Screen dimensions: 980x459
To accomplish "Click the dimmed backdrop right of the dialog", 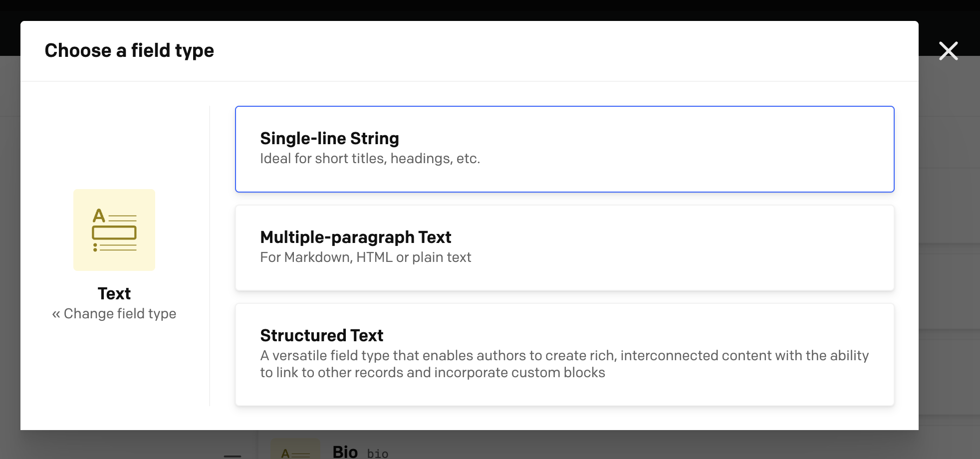I will click(949, 249).
